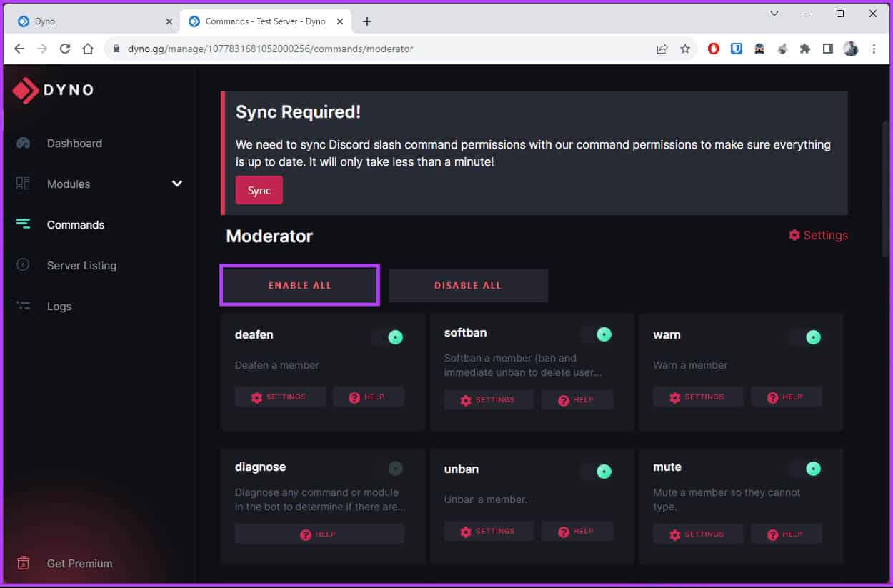This screenshot has height=588, width=893.
Task: Open deafen command Settings
Action: tap(280, 397)
